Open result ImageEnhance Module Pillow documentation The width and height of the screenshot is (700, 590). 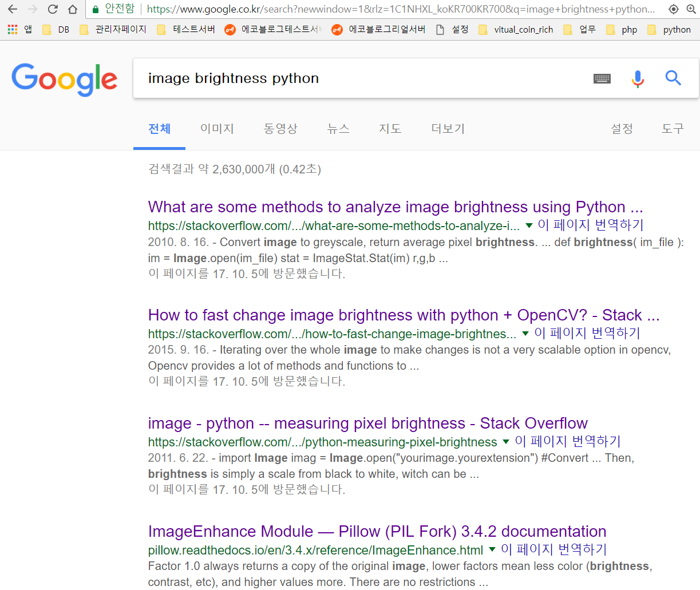point(377,531)
